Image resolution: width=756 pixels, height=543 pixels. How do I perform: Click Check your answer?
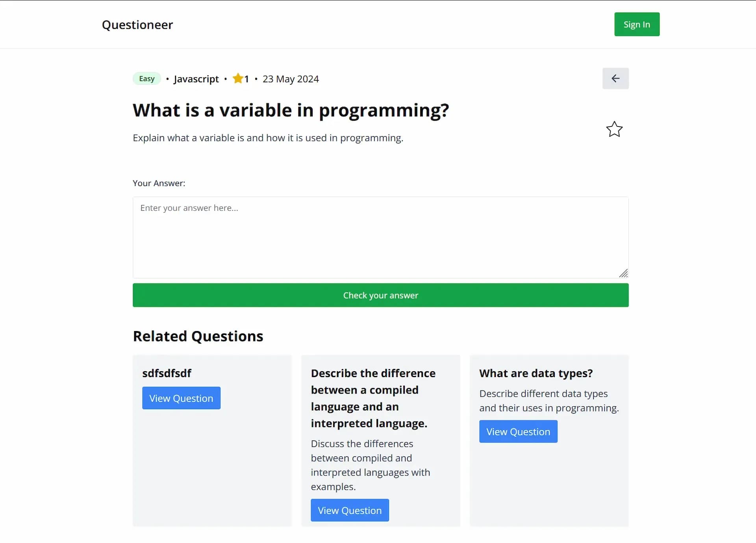380,295
